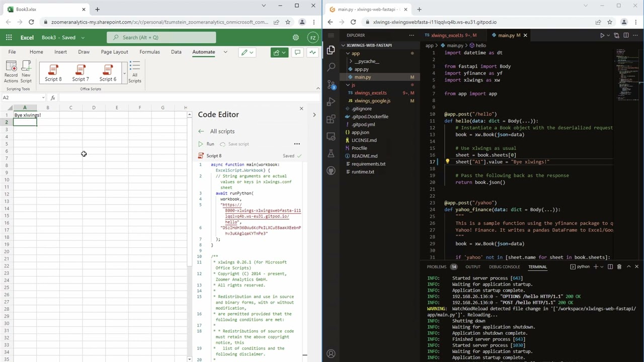Open the VS Code Explorer view icon
Screen dimensions: 644x362
tap(331, 50)
